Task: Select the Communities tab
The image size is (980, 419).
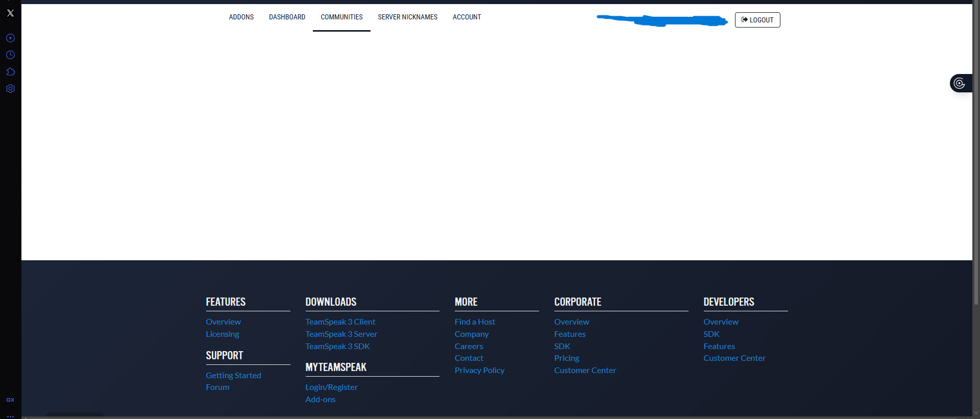Action: pyautogui.click(x=341, y=17)
